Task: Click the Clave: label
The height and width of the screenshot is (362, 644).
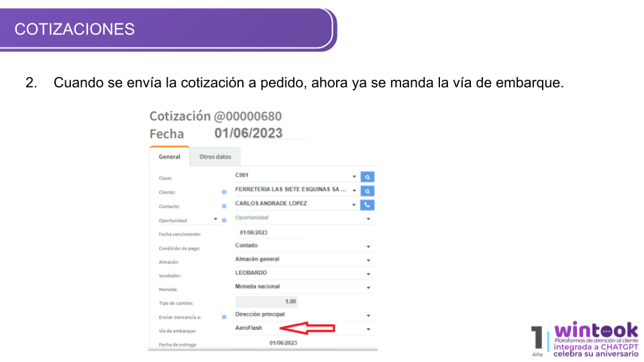Action: click(166, 178)
